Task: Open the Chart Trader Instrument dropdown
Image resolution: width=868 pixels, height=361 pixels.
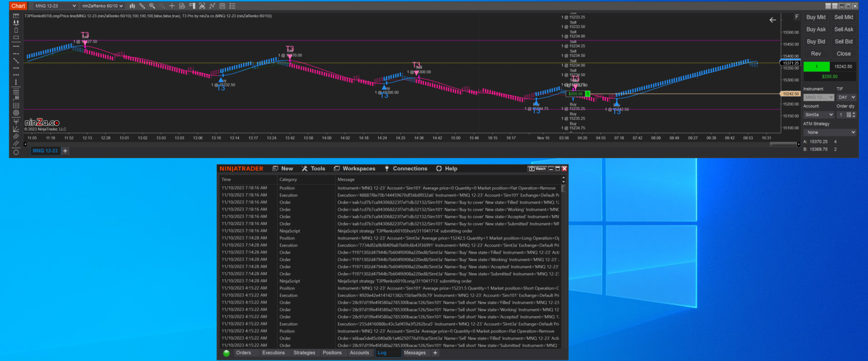Action: click(818, 97)
